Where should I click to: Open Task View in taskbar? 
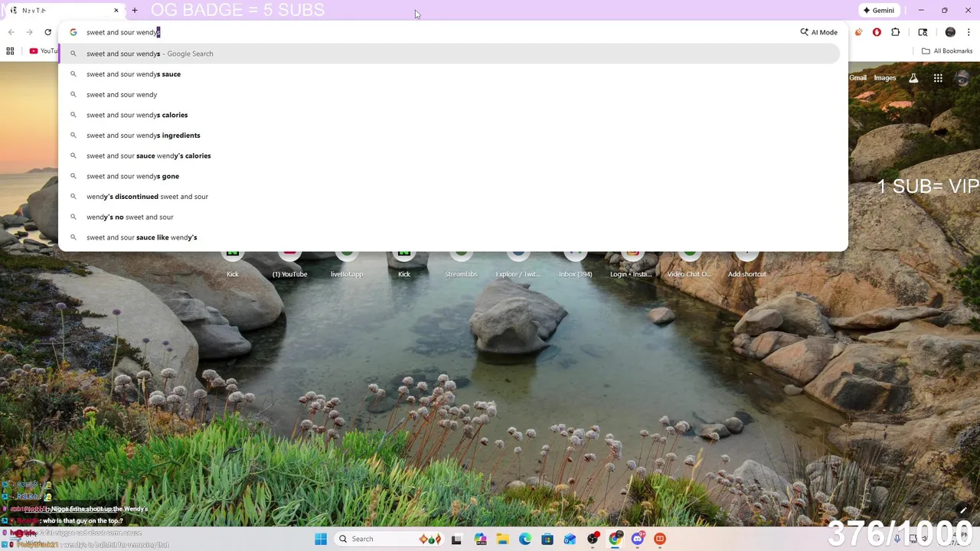pos(456,539)
